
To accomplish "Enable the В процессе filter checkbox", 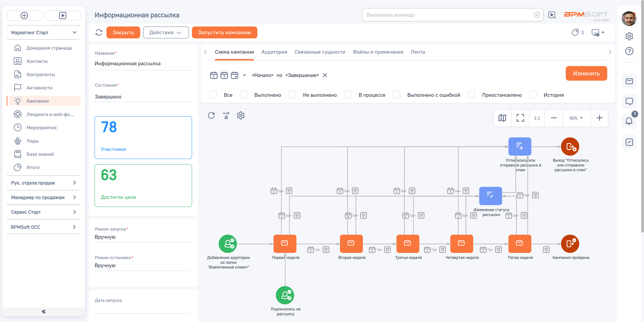I will coord(348,95).
